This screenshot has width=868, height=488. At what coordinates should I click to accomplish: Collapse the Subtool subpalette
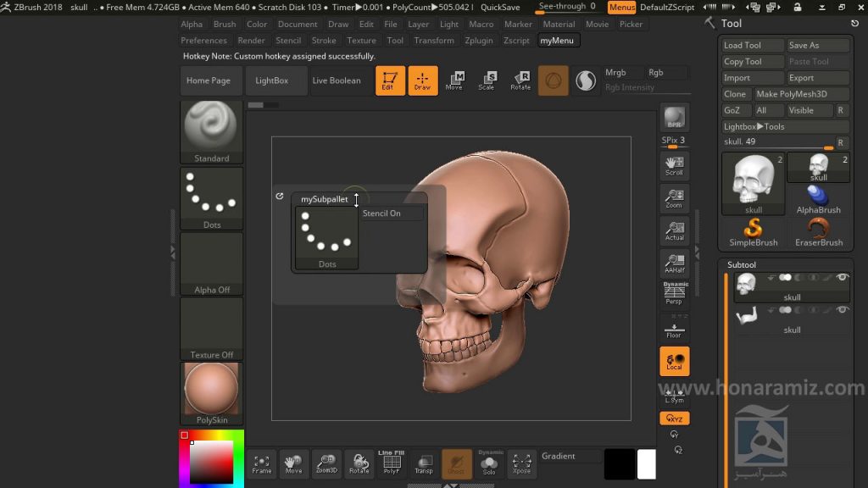point(742,264)
